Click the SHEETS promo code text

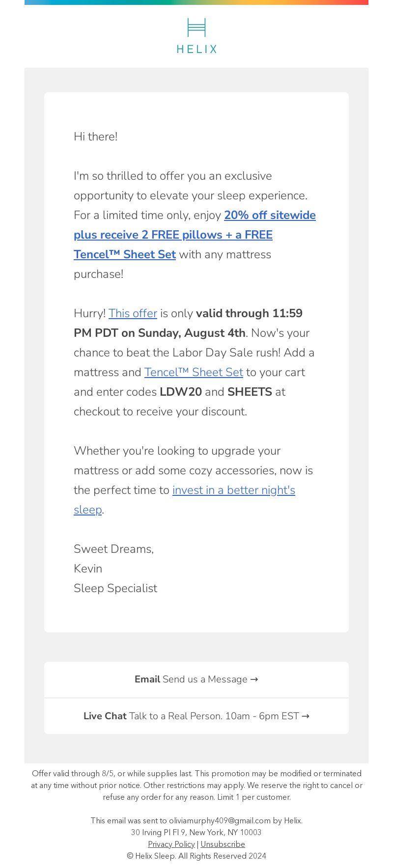250,392
